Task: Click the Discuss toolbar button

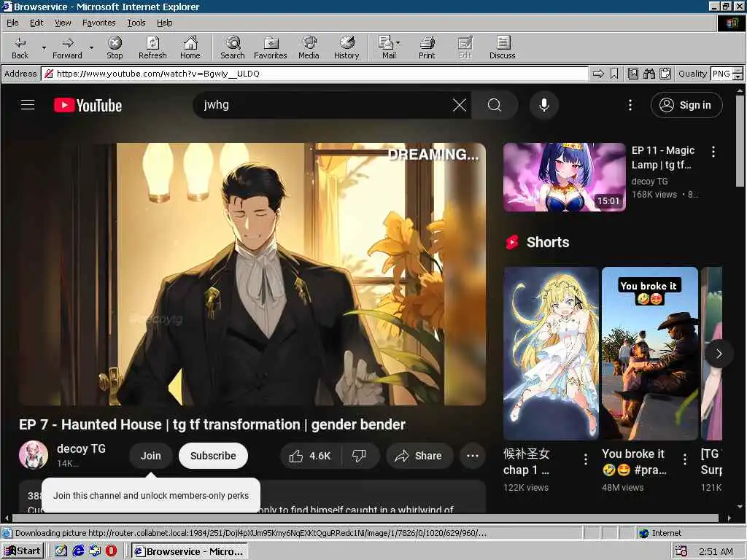Action: click(x=502, y=47)
